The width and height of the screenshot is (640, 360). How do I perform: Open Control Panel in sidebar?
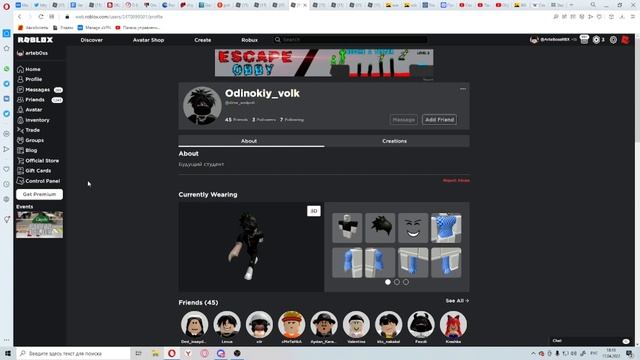[x=38, y=181]
